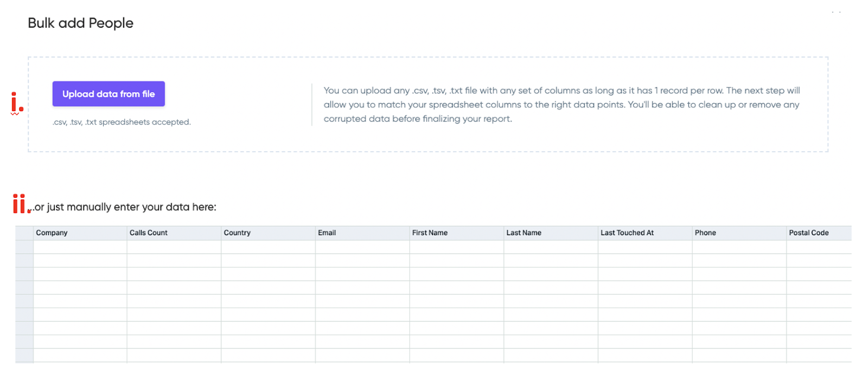Viewport: 868px width, 368px height.
Task: Click the first empty cell under Last Name
Action: pyautogui.click(x=551, y=247)
